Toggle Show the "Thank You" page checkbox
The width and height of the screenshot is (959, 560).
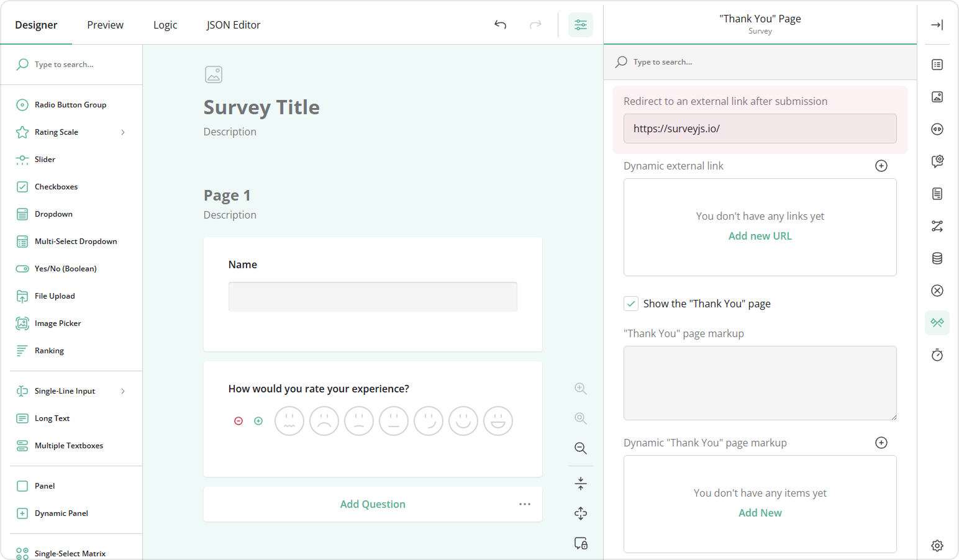[x=630, y=304]
